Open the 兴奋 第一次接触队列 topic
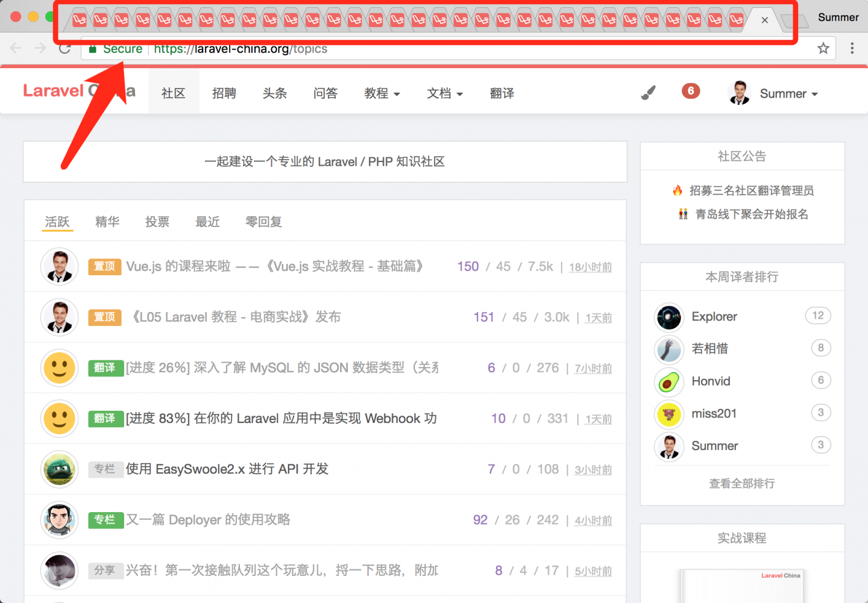 click(x=282, y=570)
